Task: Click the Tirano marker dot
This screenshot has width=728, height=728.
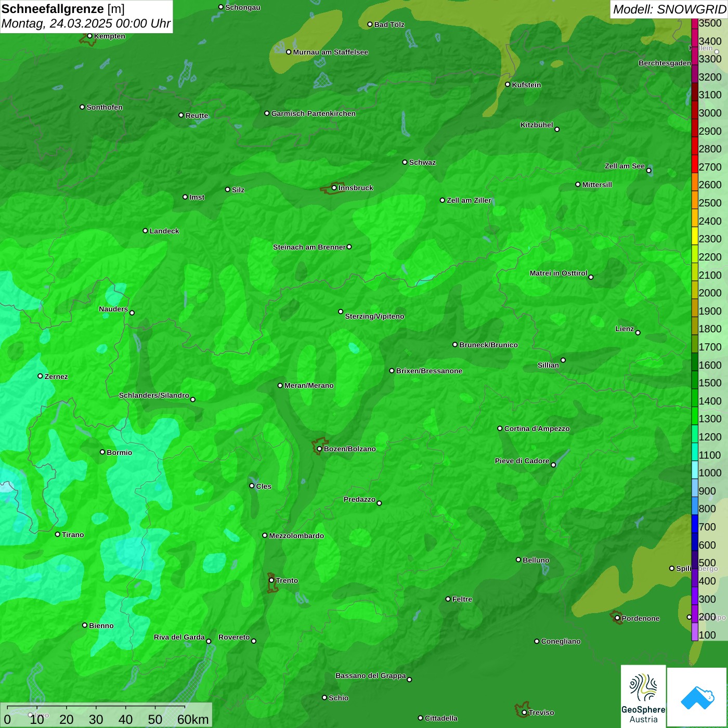Action: click(58, 534)
